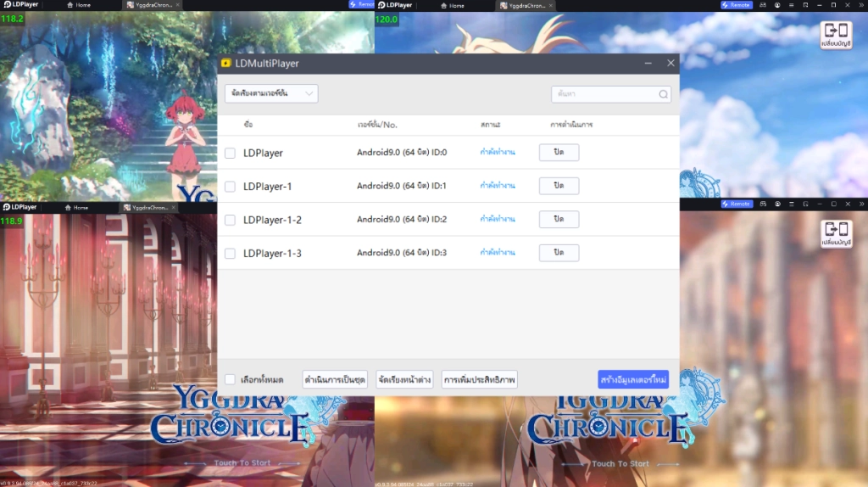The width and height of the screenshot is (868, 487).
Task: Open gamepad settings icon in top-right LDPlayer window
Action: (763, 5)
